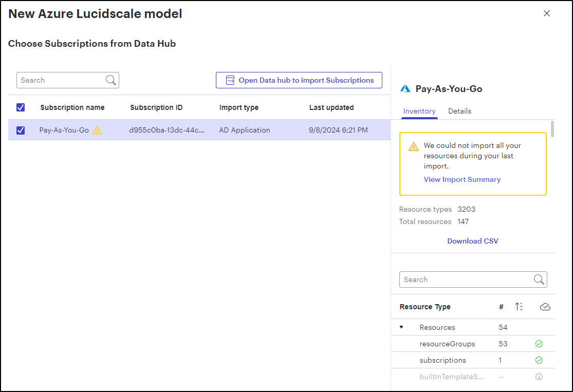The width and height of the screenshot is (573, 392).
Task: Click the green check for subscriptions row
Action: click(539, 360)
